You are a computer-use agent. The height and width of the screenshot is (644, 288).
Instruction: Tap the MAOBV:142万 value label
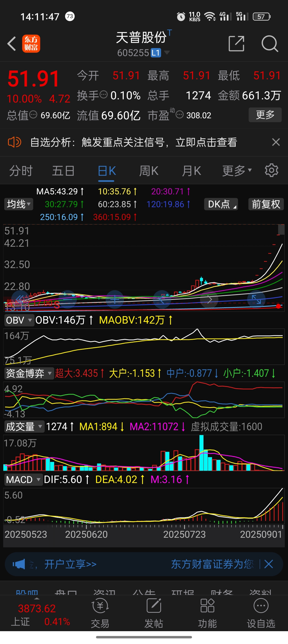pyautogui.click(x=136, y=320)
